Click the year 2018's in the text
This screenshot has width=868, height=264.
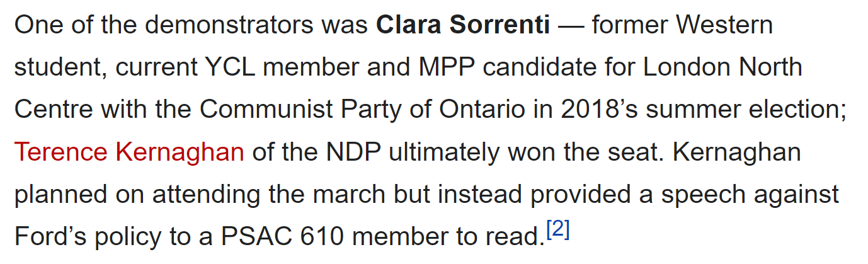coord(593,110)
